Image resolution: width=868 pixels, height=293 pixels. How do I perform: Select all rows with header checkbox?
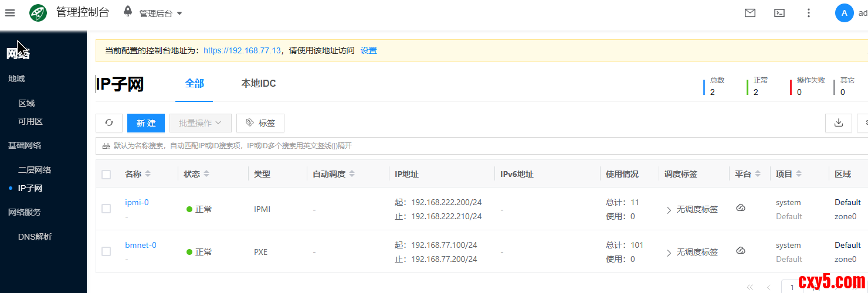[106, 175]
